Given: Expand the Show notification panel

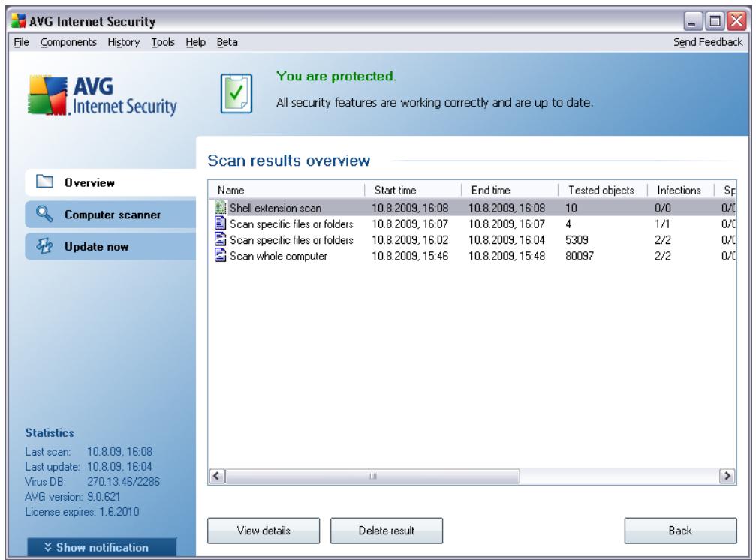Looking at the screenshot, I should pos(102,547).
